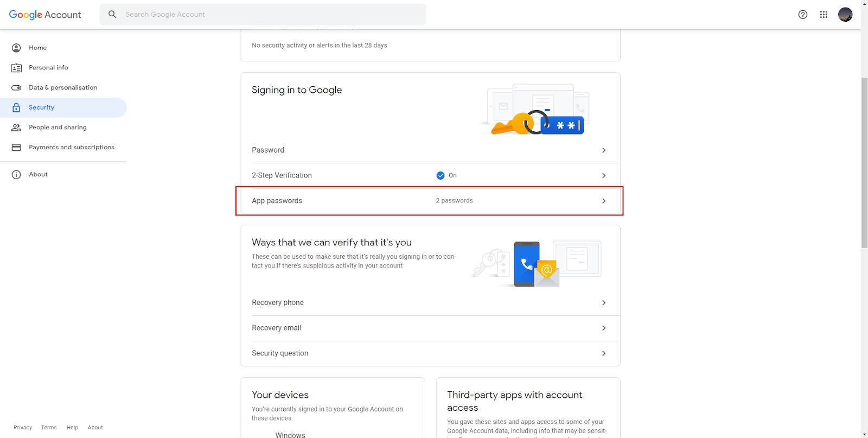The image size is (868, 438).
Task: Click the Security lock icon
Action: point(16,107)
